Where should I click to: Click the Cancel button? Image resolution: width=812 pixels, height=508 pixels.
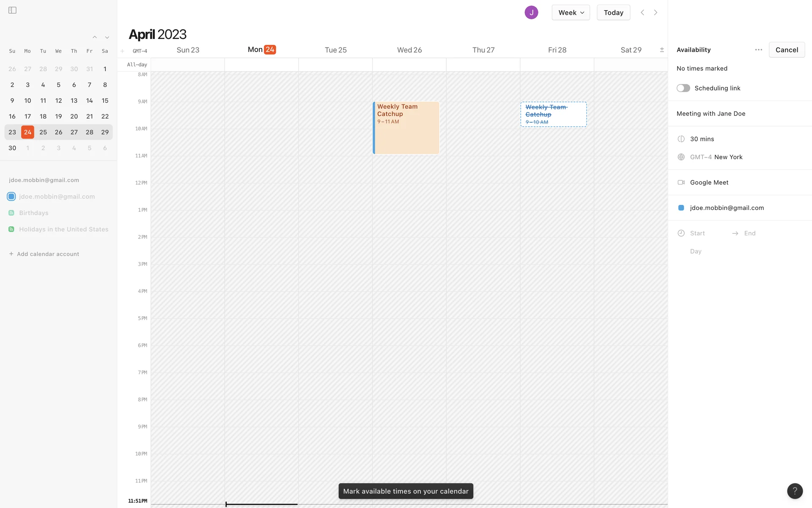point(786,50)
